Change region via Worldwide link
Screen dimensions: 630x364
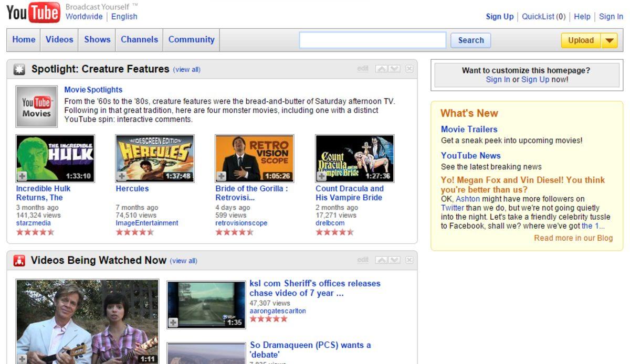pyautogui.click(x=84, y=16)
